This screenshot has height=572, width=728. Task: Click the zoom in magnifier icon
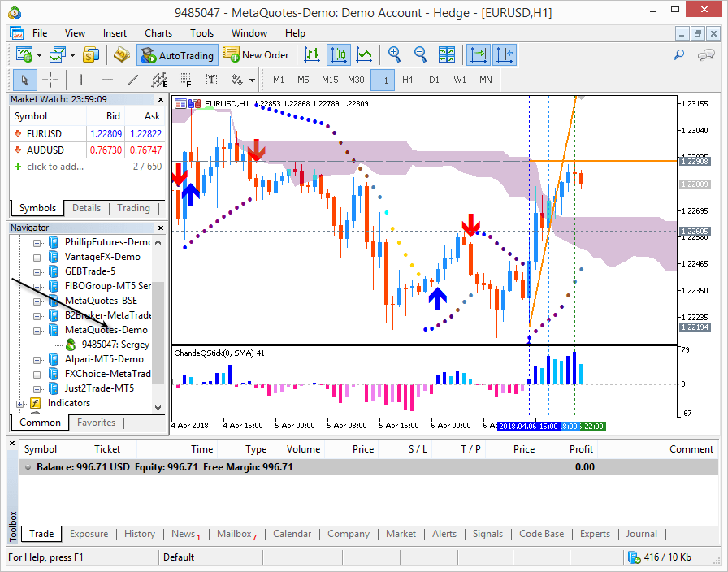coord(394,55)
